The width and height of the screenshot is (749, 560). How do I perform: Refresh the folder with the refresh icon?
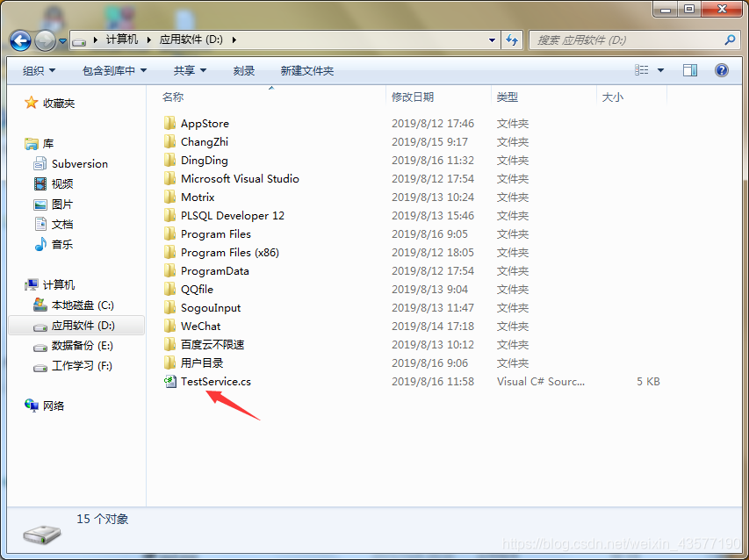pos(512,40)
